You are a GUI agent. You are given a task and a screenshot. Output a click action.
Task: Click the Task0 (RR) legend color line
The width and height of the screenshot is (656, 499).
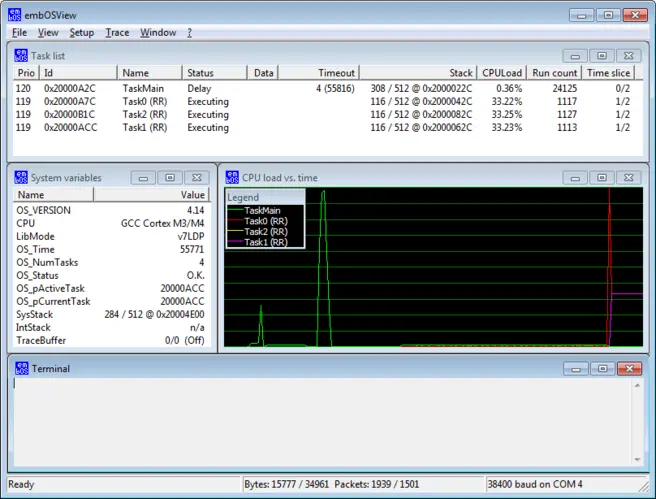pyautogui.click(x=236, y=221)
